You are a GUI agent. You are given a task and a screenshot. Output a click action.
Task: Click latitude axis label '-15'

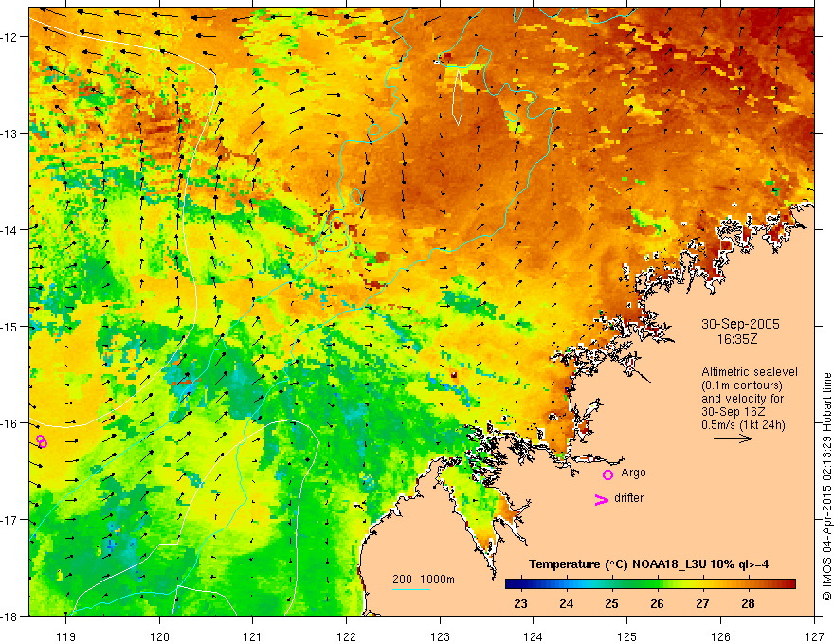pyautogui.click(x=9, y=326)
